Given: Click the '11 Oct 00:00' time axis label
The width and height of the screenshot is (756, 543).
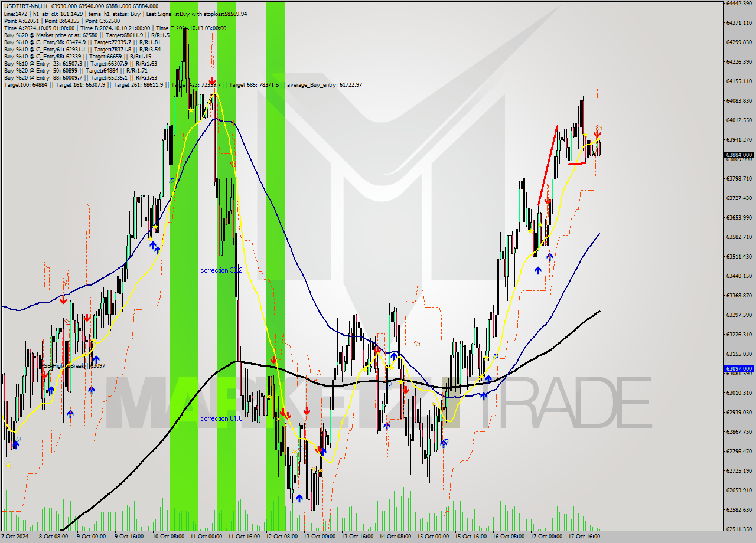Looking at the screenshot, I should 206,537.
